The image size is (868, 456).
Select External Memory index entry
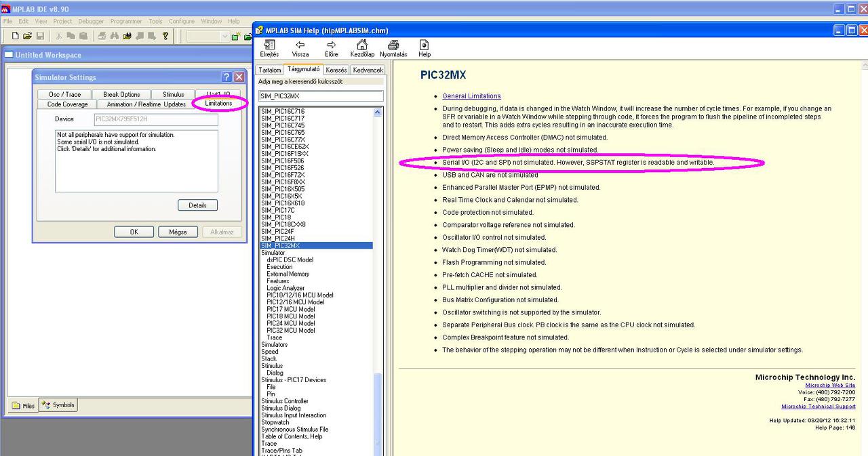[288, 274]
